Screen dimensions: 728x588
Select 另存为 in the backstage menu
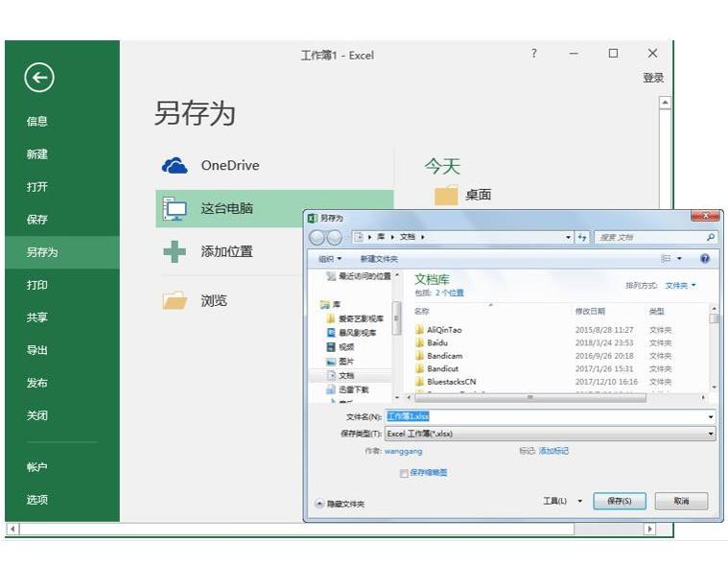[x=62, y=252]
